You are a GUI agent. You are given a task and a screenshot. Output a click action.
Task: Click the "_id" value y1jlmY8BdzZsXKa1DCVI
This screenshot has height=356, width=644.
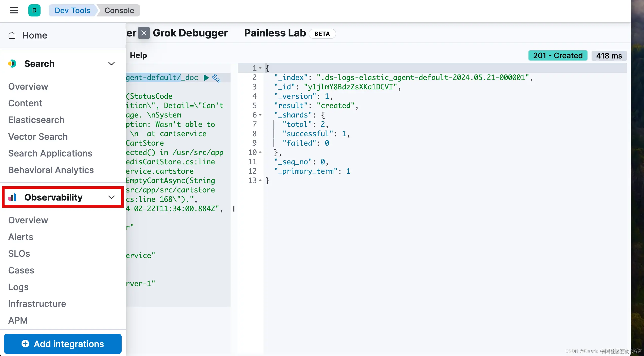coord(350,87)
